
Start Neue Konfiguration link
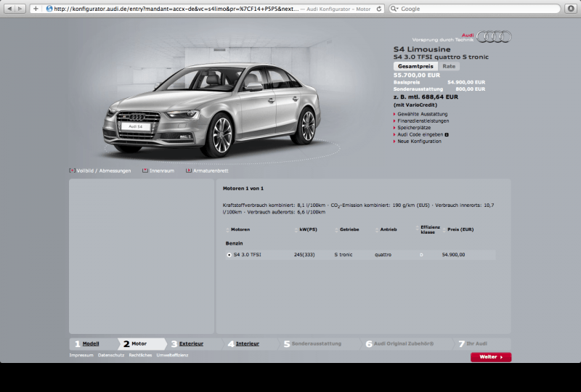[419, 141]
